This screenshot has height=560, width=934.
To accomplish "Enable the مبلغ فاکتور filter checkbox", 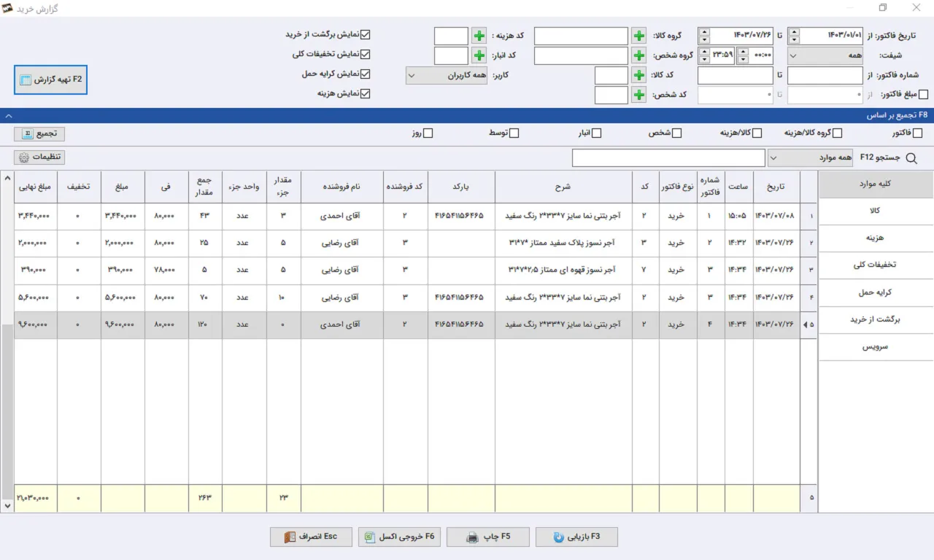I will click(924, 95).
